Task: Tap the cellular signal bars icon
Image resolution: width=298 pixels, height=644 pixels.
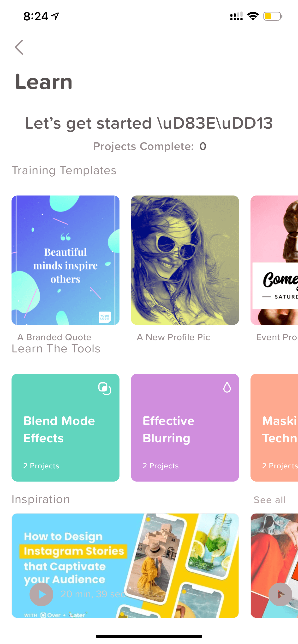Action: click(236, 16)
